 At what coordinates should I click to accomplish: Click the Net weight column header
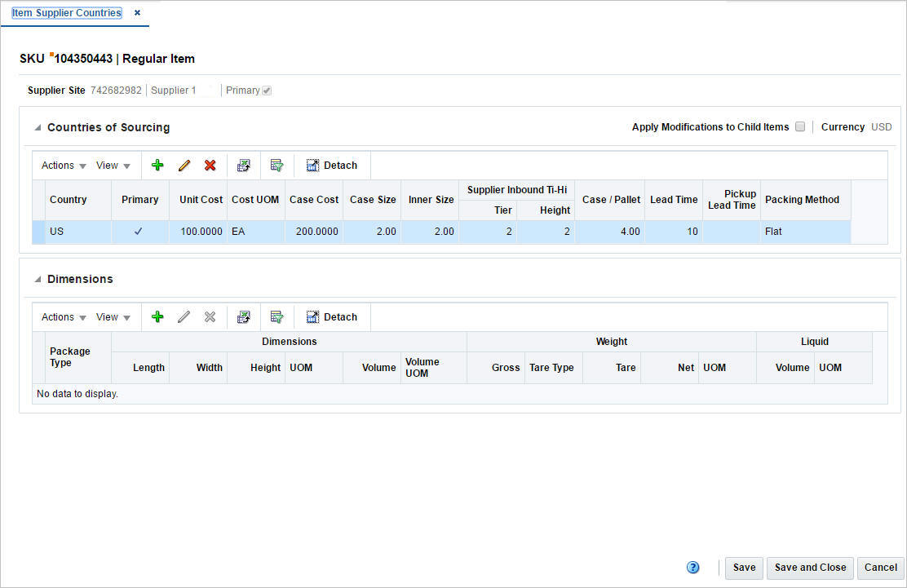click(x=670, y=368)
